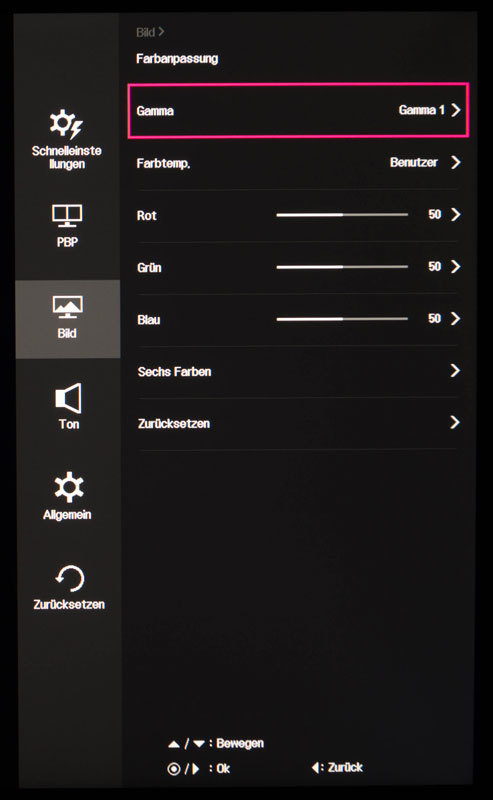Screen dimensions: 493x800
Task: Expand the Sechs Farben submenu arrow
Action: pyautogui.click(x=455, y=370)
